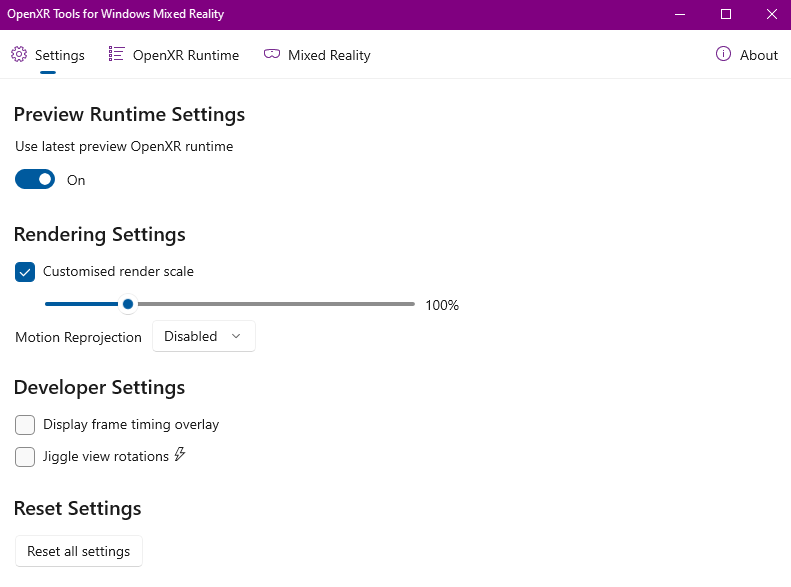Click the Reset all settings button
791x587 pixels.
(x=79, y=551)
